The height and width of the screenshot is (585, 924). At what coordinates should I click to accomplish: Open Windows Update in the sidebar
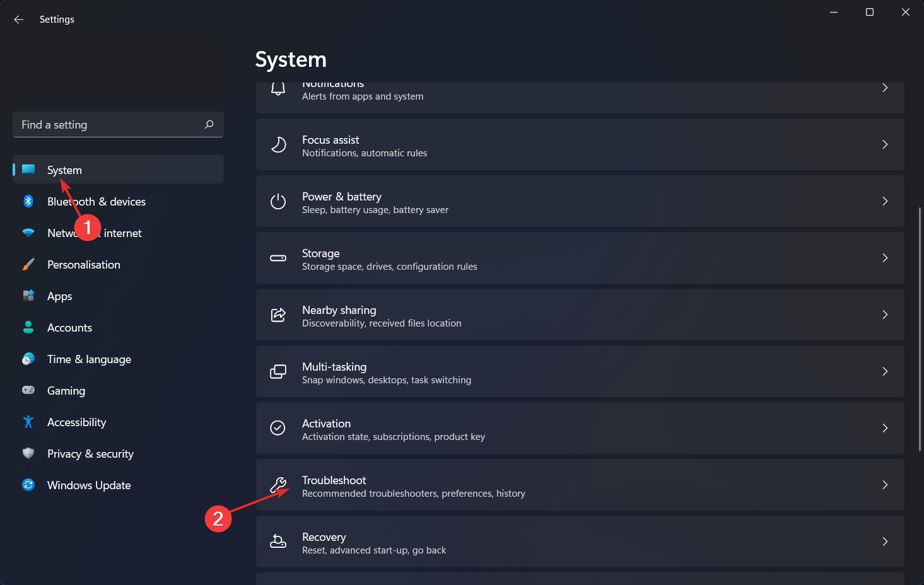pyautogui.click(x=118, y=485)
